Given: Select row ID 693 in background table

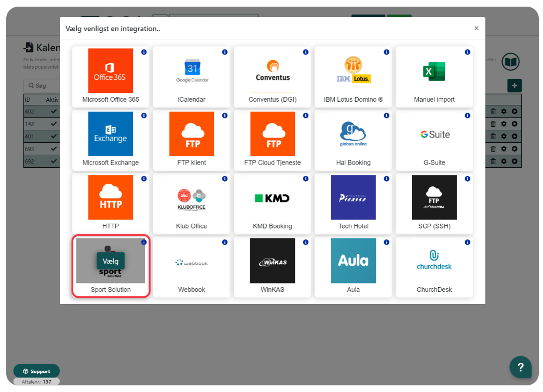Looking at the screenshot, I should 30,149.
